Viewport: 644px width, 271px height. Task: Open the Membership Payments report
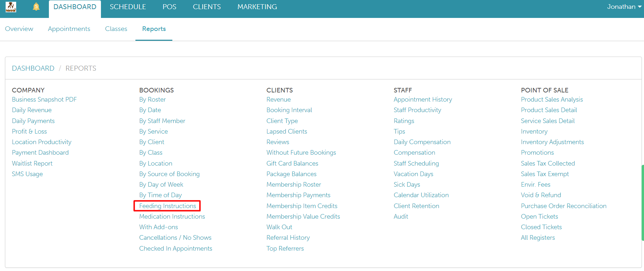tap(298, 195)
